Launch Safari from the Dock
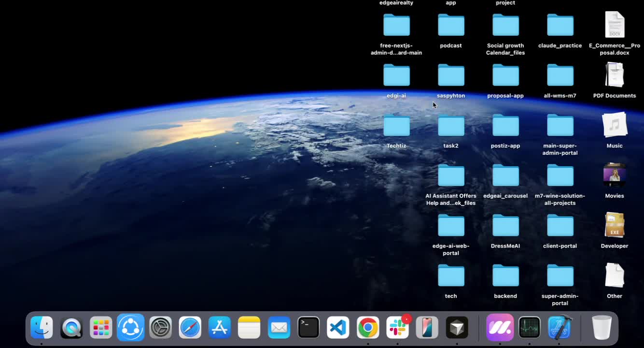The width and height of the screenshot is (644, 348). pyautogui.click(x=190, y=328)
